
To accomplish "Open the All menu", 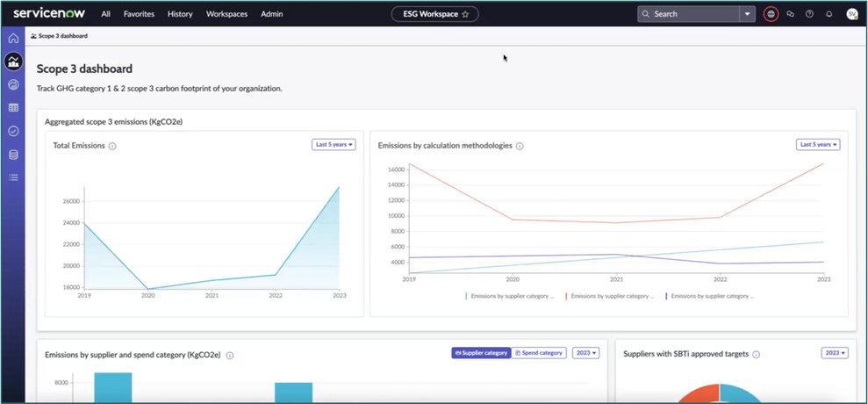I will click(105, 14).
